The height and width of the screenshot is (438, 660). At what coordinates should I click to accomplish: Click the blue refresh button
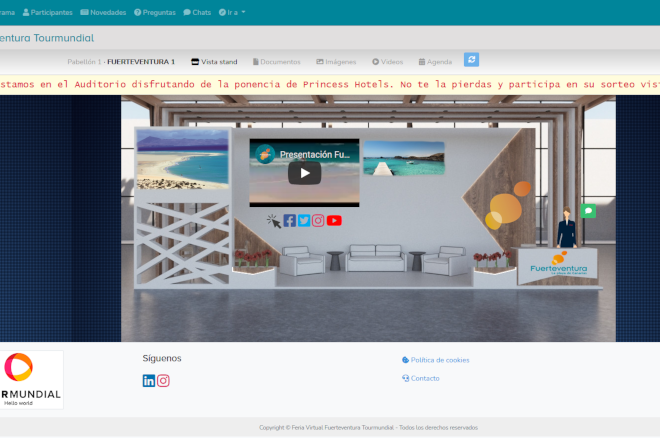tap(471, 60)
